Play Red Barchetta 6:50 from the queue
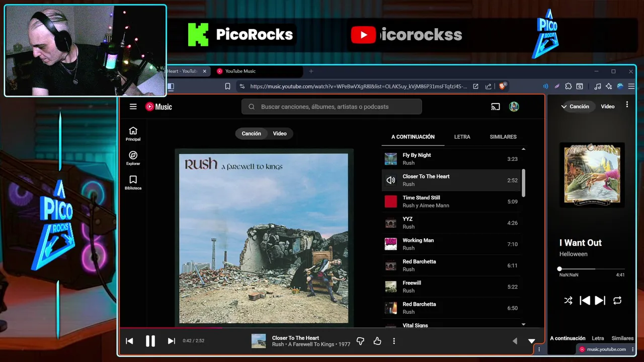644x362 pixels. click(451, 308)
